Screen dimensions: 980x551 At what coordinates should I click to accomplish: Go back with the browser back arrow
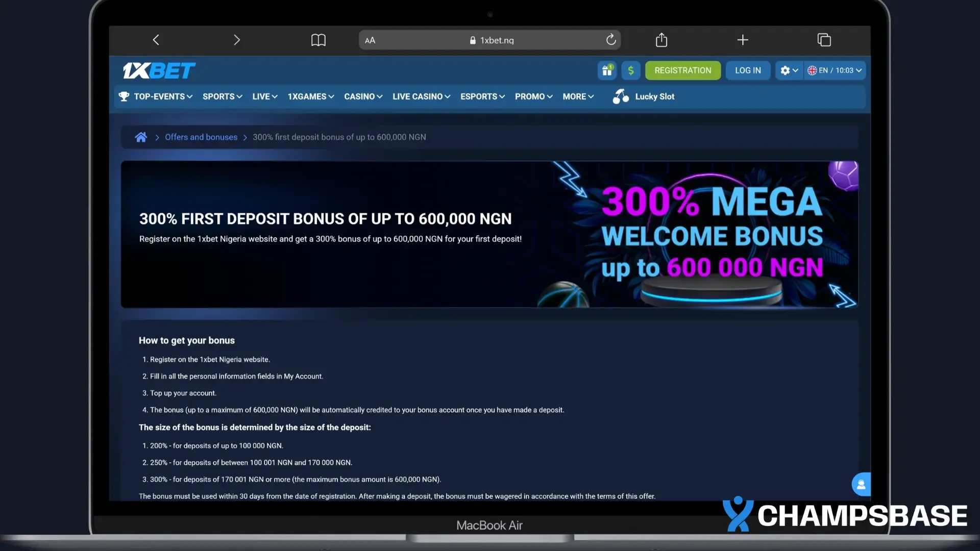click(x=156, y=40)
